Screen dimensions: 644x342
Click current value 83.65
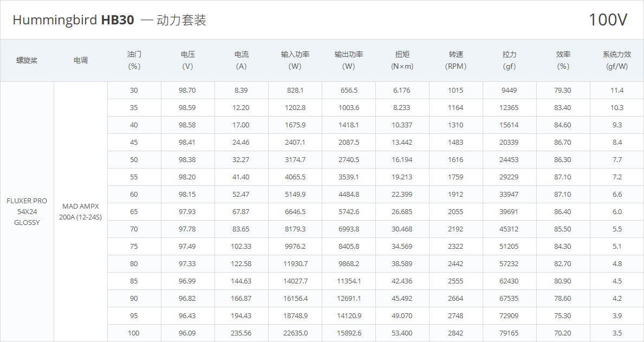(241, 229)
